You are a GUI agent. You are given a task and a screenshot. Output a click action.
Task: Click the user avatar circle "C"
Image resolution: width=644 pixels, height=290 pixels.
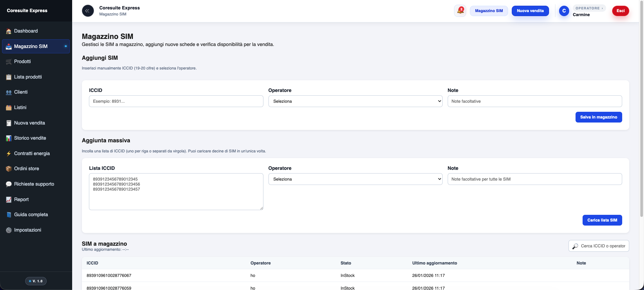(564, 11)
